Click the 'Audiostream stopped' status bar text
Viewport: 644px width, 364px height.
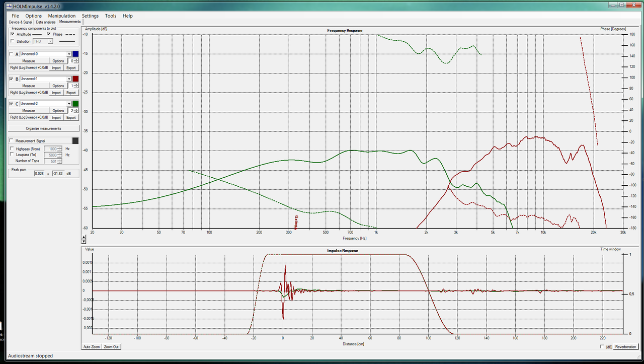click(x=30, y=356)
